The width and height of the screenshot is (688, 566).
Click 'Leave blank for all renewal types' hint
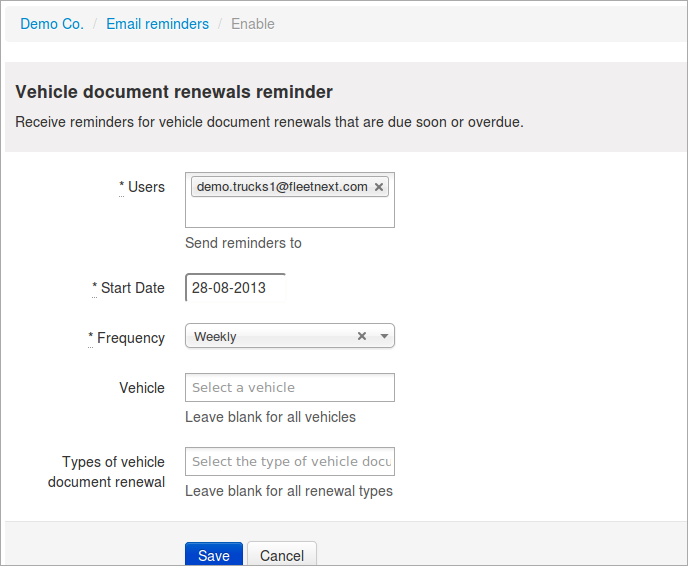pyautogui.click(x=289, y=491)
